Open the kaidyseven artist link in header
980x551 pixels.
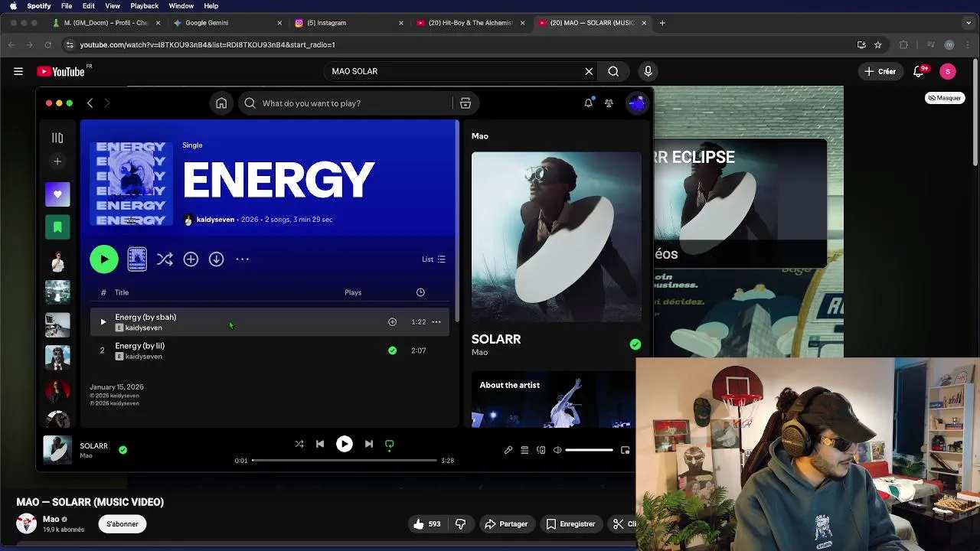pyautogui.click(x=215, y=220)
